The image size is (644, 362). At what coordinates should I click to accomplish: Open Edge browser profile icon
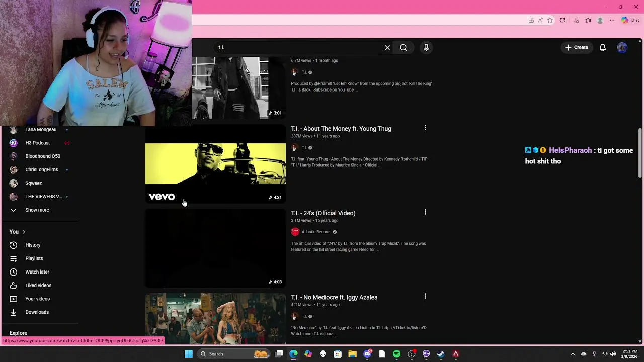coord(600,20)
